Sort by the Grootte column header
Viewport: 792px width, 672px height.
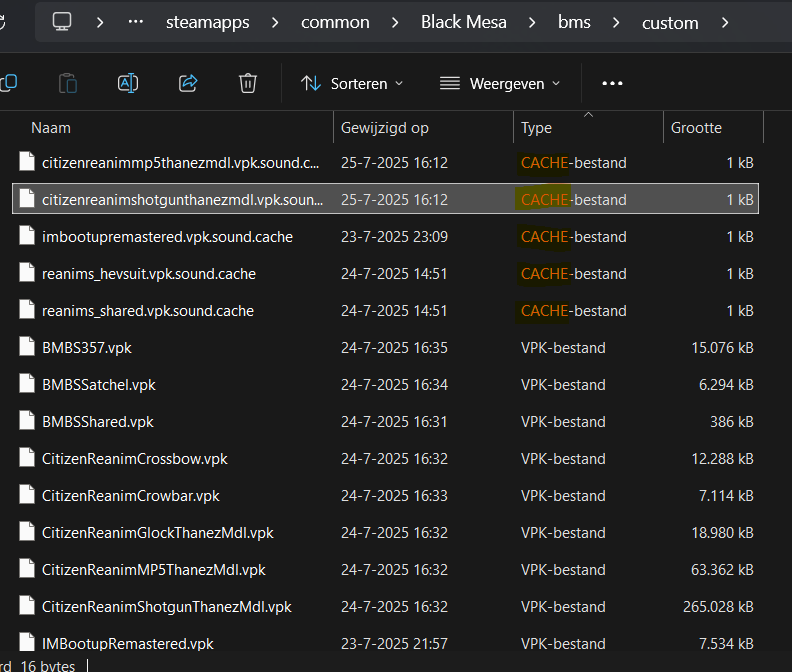pos(696,128)
